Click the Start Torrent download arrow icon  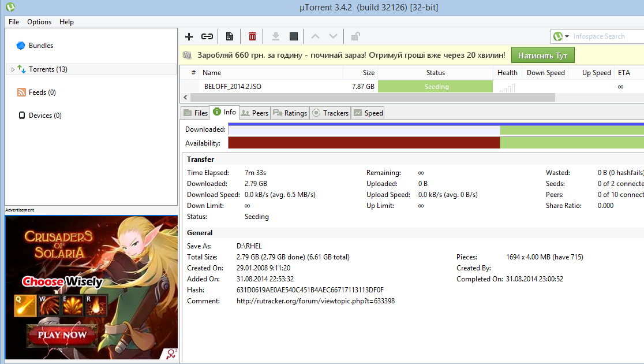coord(276,36)
